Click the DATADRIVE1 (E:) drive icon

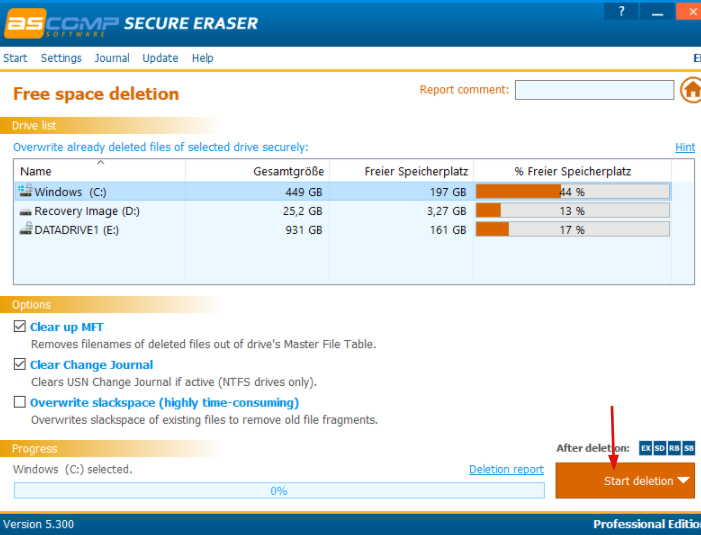25,230
